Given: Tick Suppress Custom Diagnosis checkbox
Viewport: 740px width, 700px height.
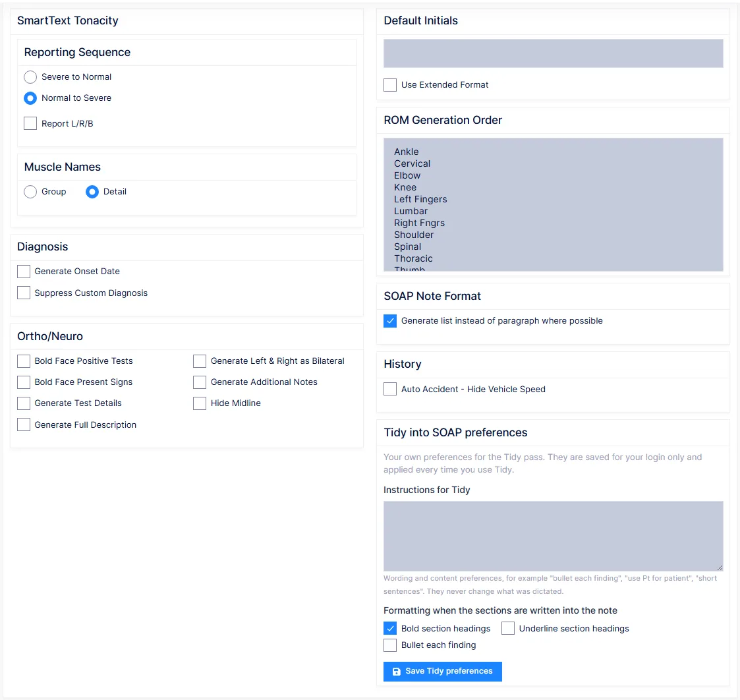Looking at the screenshot, I should coord(24,293).
